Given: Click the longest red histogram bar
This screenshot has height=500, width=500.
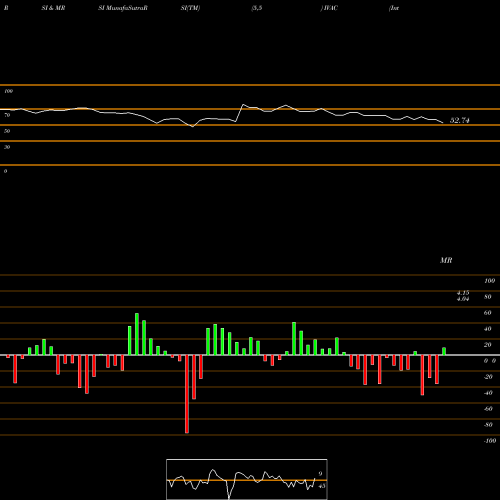Looking at the screenshot, I should 187,394.
